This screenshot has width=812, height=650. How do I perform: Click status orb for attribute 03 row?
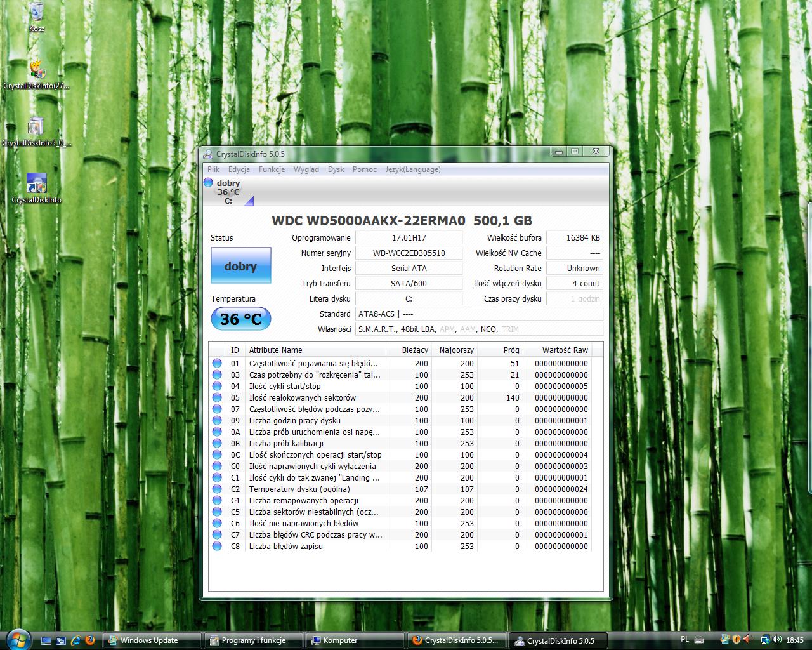217,375
